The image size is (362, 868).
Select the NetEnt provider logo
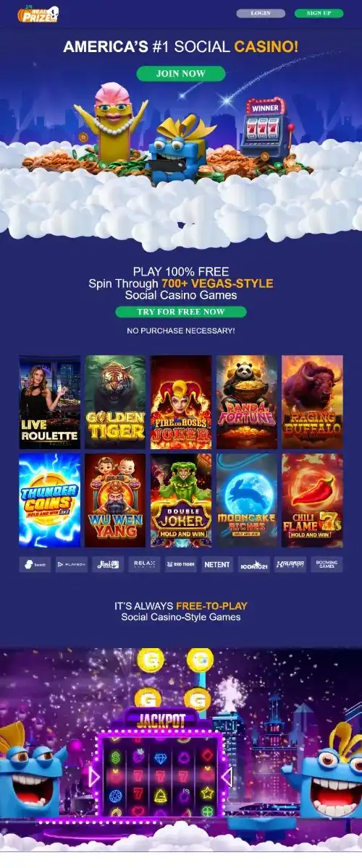pos(217,564)
